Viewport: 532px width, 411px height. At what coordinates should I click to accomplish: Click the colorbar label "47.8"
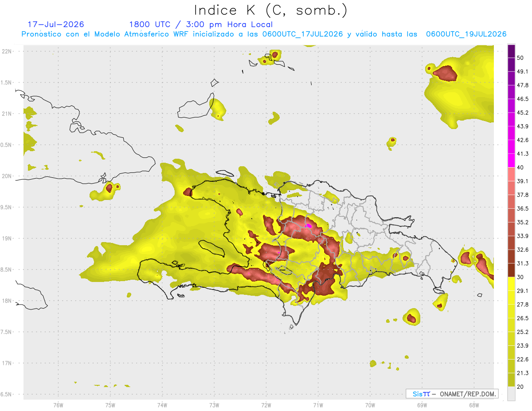(x=523, y=86)
